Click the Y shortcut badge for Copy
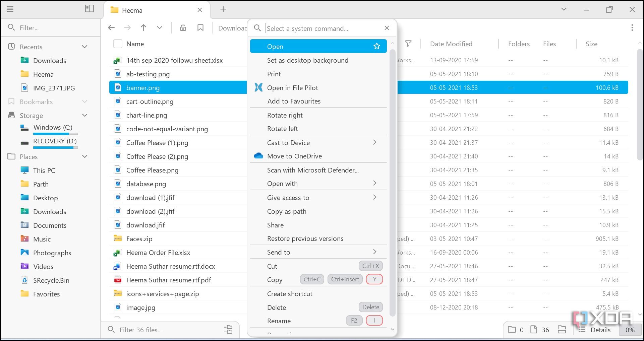 [374, 279]
